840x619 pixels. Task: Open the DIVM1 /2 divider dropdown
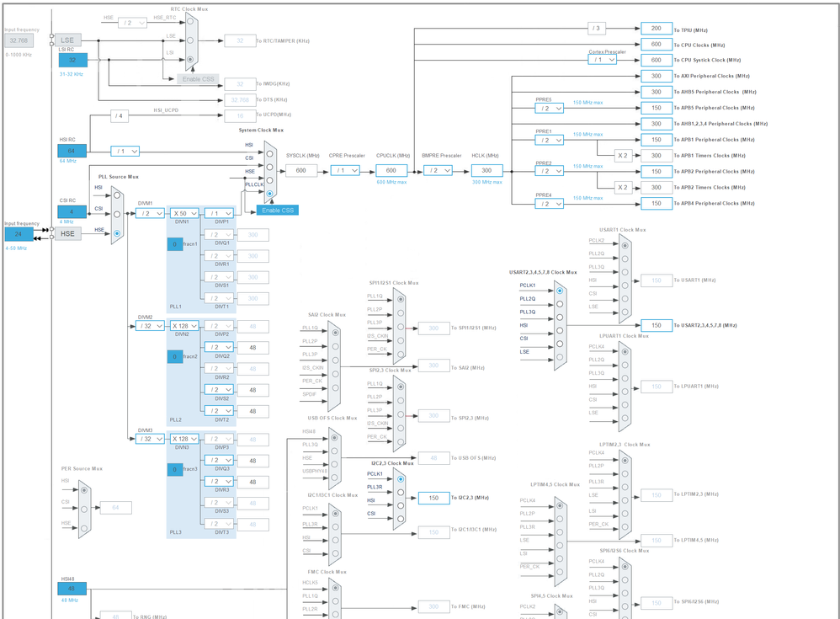click(150, 213)
